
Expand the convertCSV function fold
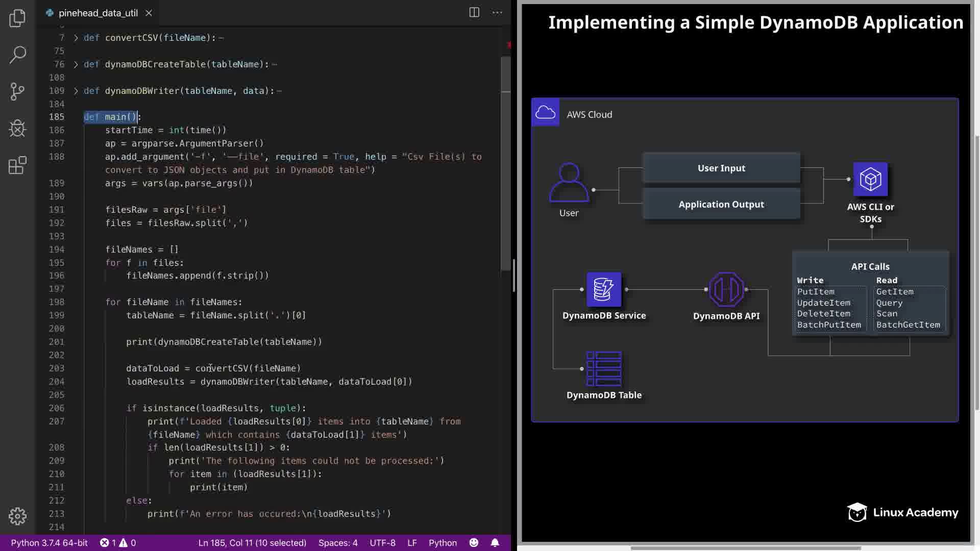click(76, 38)
